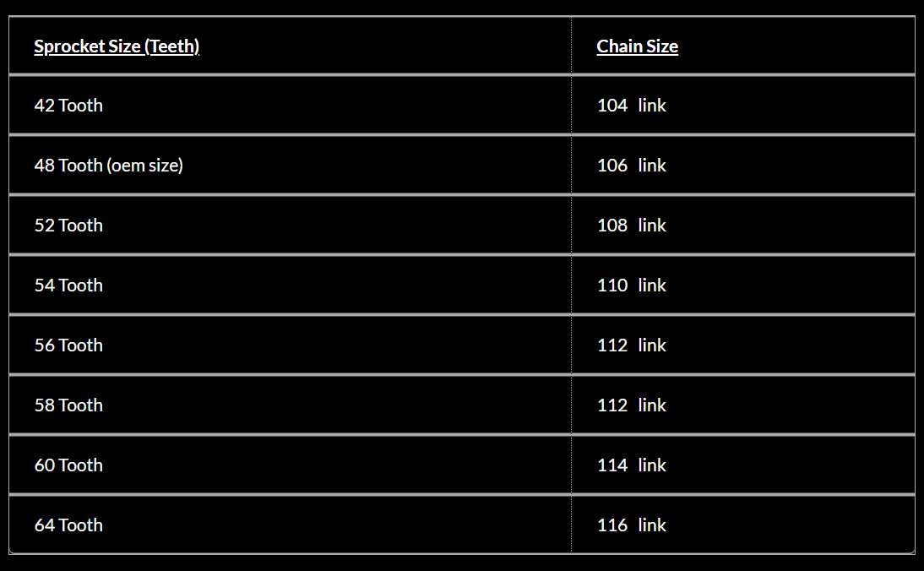Viewport: 924px width, 571px height.
Task: Click the Sprocket Size (Teeth) column header
Action: coord(117,46)
